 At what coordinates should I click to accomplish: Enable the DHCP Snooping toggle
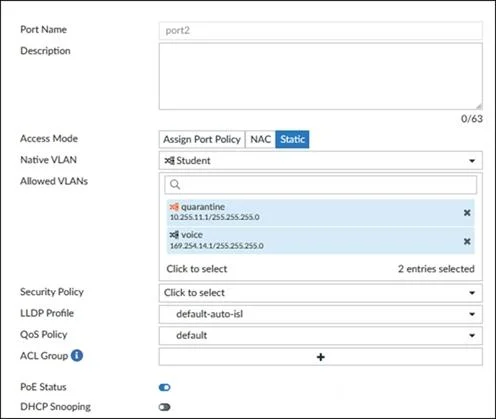tap(165, 407)
